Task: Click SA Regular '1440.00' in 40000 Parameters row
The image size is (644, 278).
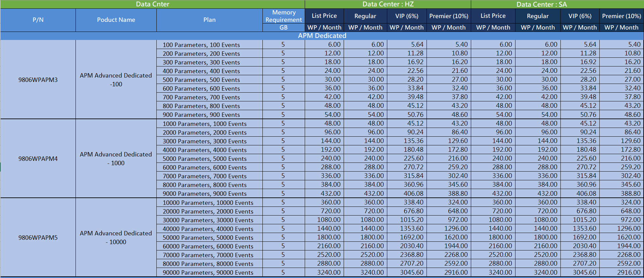Action: pyautogui.click(x=538, y=228)
